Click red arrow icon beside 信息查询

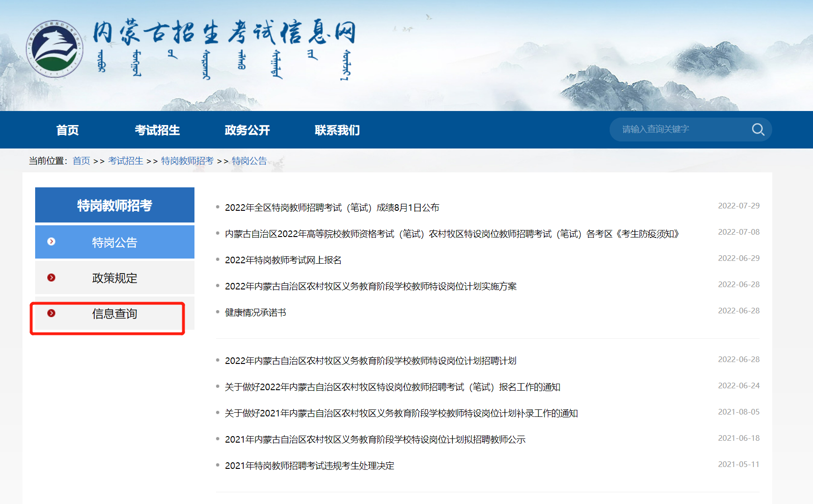[52, 313]
